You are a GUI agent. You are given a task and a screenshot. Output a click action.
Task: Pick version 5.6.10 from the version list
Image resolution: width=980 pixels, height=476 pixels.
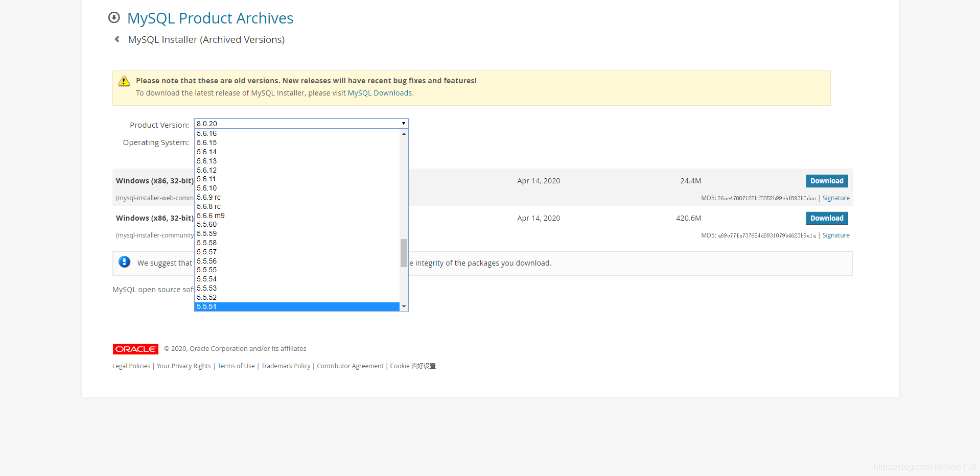pyautogui.click(x=297, y=188)
